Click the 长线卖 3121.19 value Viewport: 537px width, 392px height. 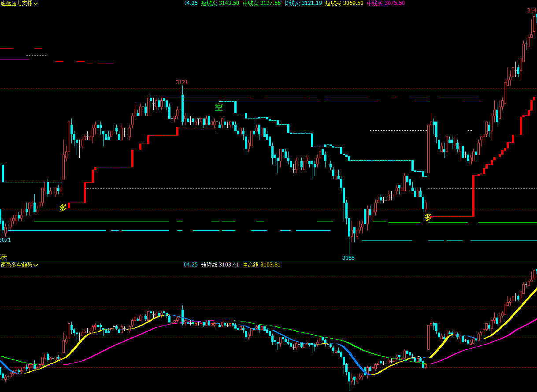[x=303, y=3]
